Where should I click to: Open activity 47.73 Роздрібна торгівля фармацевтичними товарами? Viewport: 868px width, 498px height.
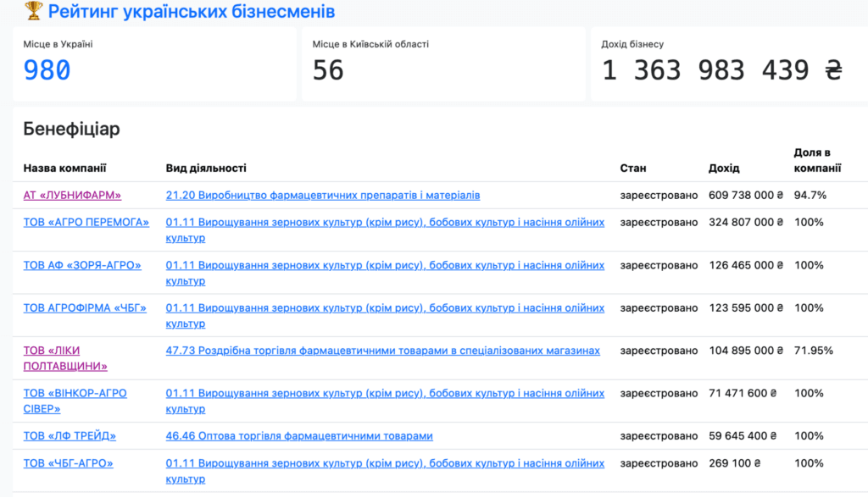382,351
